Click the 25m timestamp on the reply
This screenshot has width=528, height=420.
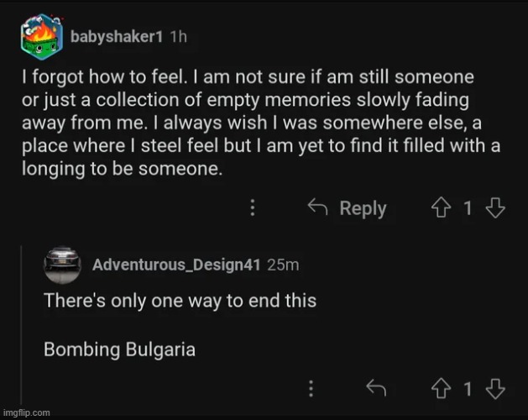click(283, 265)
